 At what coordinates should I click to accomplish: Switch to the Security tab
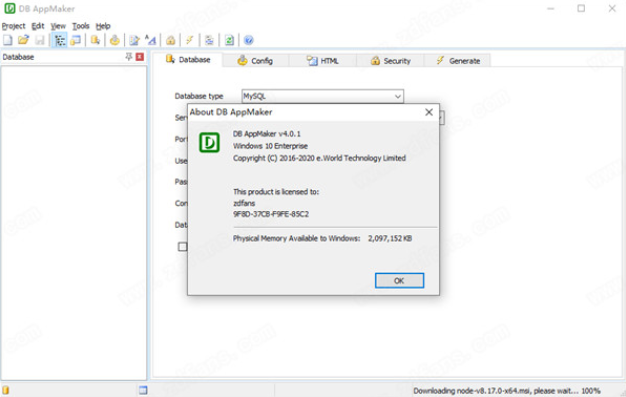[x=391, y=61]
